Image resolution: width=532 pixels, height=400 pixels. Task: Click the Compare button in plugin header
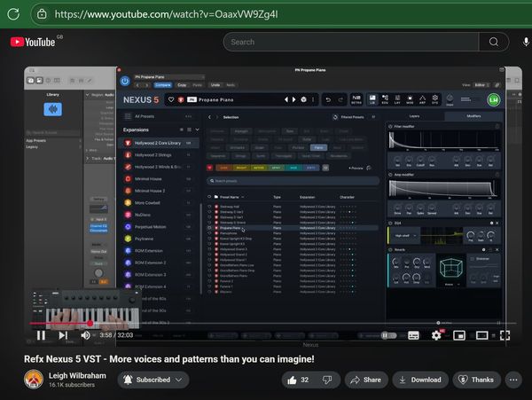[163, 85]
